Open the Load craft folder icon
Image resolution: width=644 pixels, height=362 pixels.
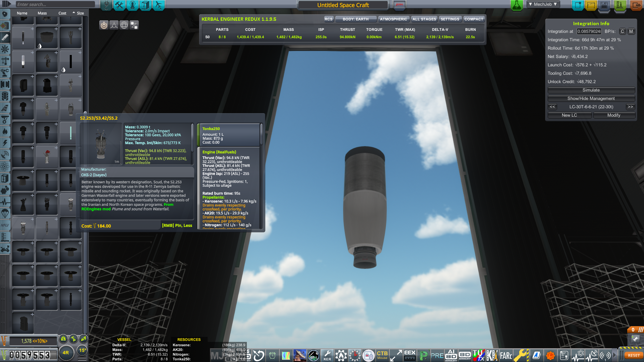tap(591, 5)
